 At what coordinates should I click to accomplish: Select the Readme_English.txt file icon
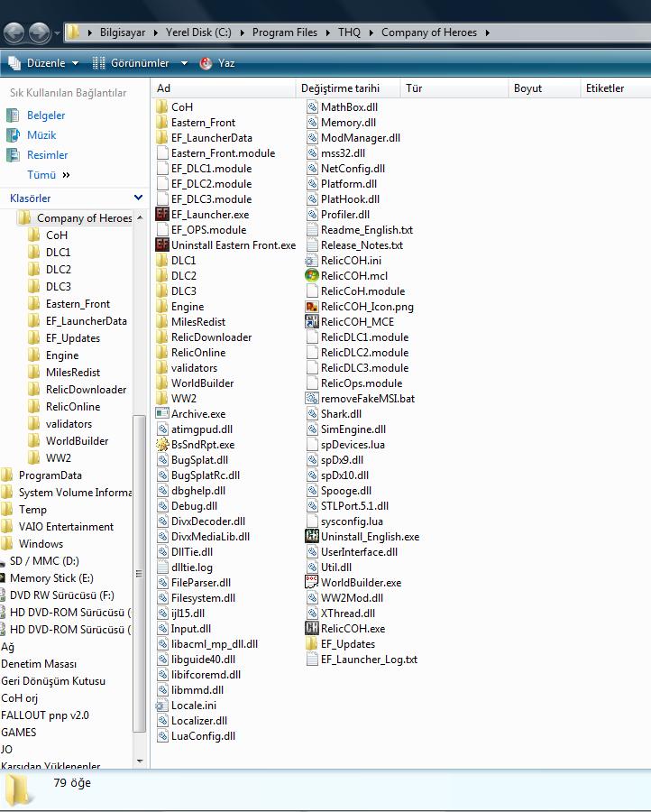pyautogui.click(x=312, y=230)
